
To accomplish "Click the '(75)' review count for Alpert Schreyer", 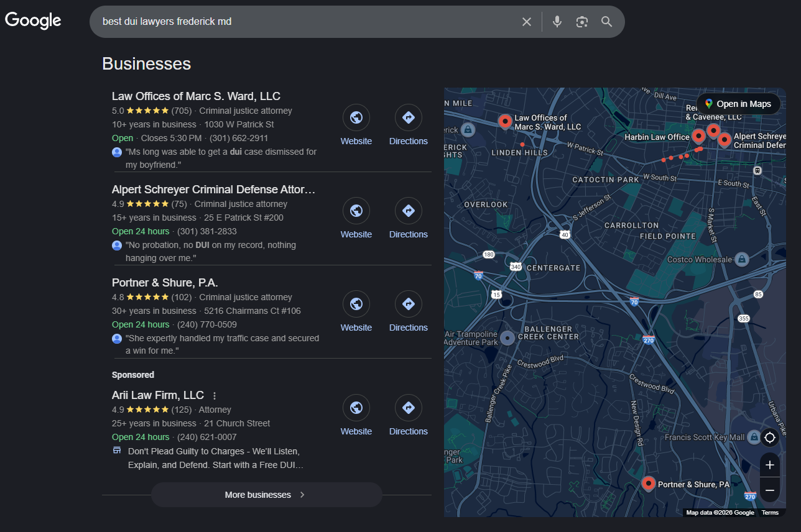I will point(179,204).
